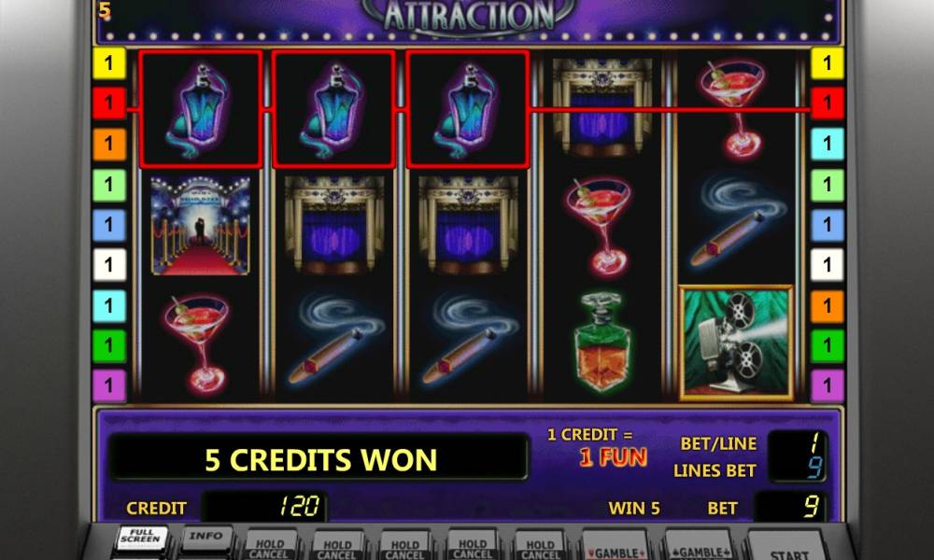Click the film projector symbol
934x560 pixels.
pyautogui.click(x=736, y=343)
